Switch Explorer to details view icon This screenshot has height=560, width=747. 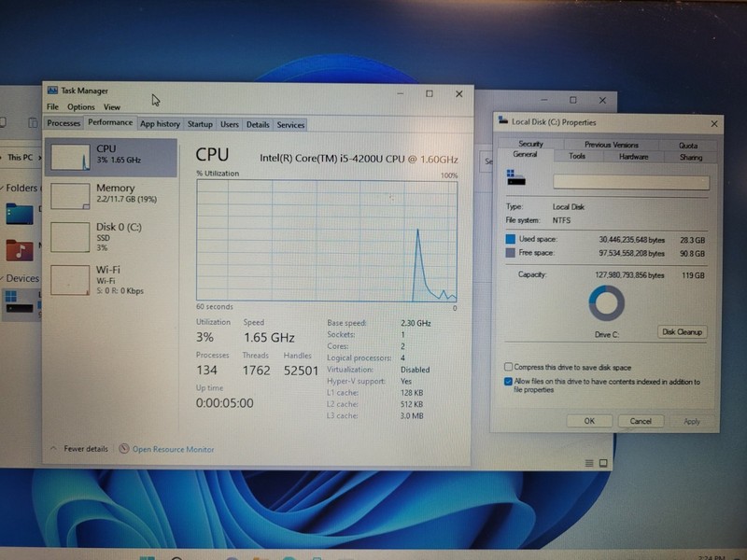point(589,463)
